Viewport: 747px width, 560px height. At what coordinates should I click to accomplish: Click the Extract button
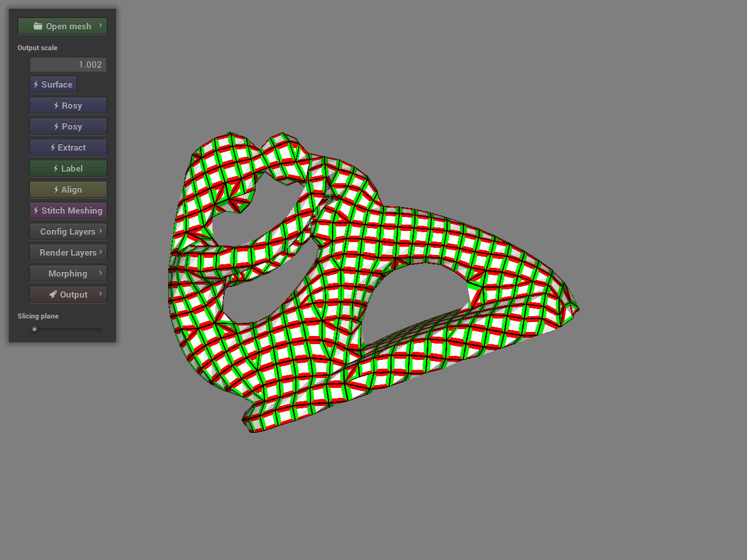pyautogui.click(x=68, y=148)
